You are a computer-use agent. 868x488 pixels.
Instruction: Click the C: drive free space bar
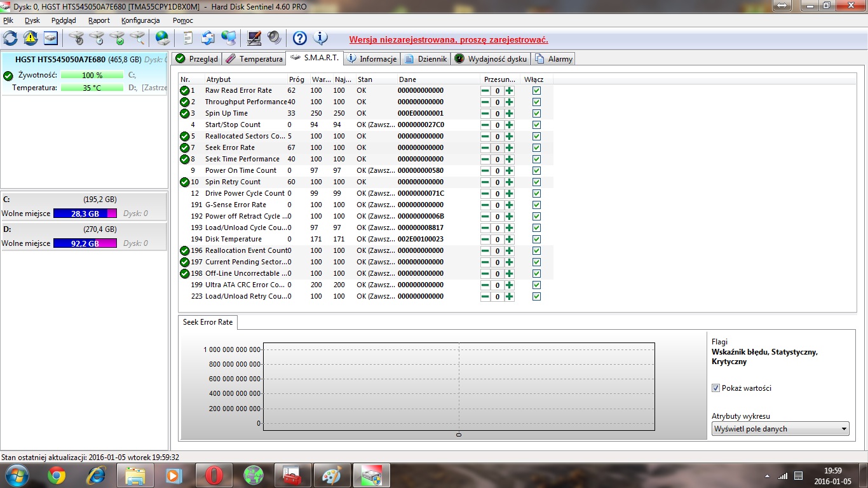(85, 213)
